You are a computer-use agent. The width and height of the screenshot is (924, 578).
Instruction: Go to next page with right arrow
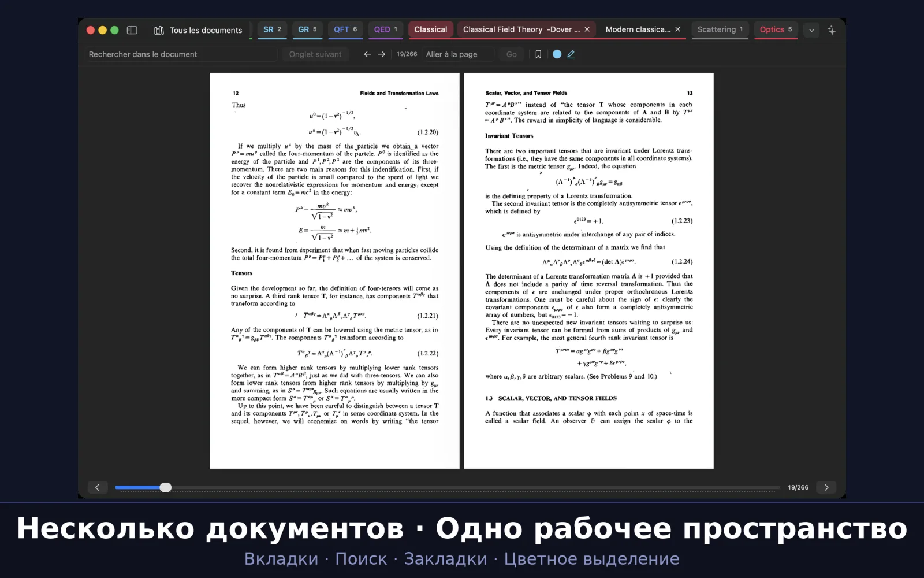382,54
